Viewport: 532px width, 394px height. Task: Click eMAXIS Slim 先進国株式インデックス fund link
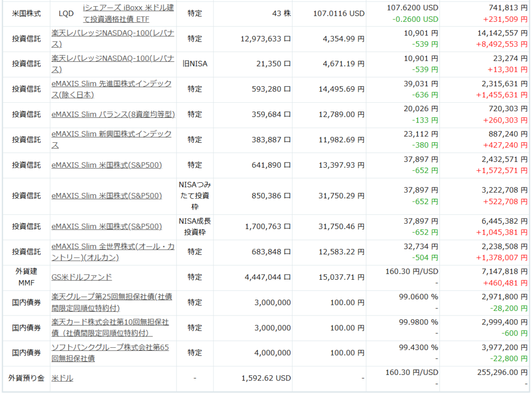(x=111, y=89)
